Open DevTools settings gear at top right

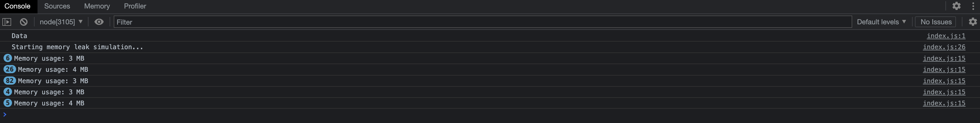[x=957, y=6]
